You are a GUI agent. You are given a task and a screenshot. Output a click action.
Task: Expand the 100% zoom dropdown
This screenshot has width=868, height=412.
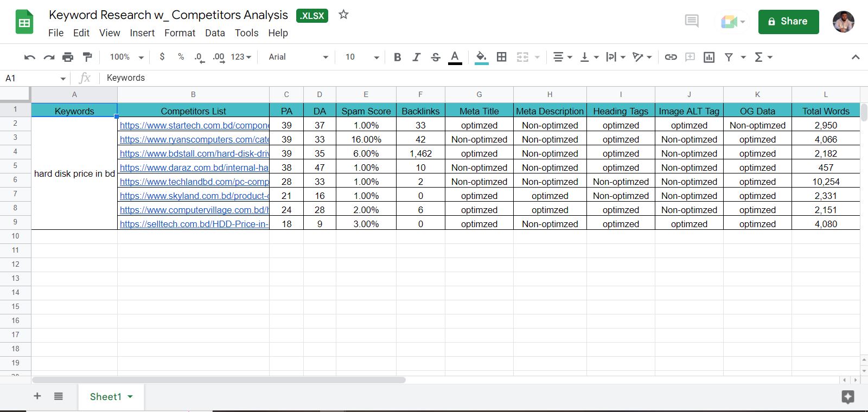point(126,57)
